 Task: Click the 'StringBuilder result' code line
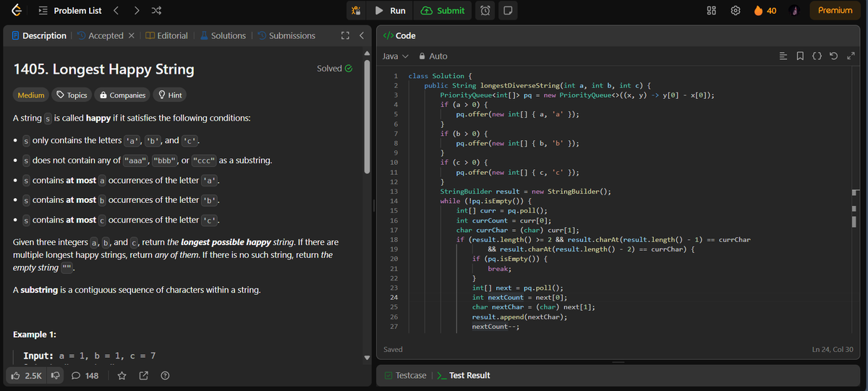525,191
